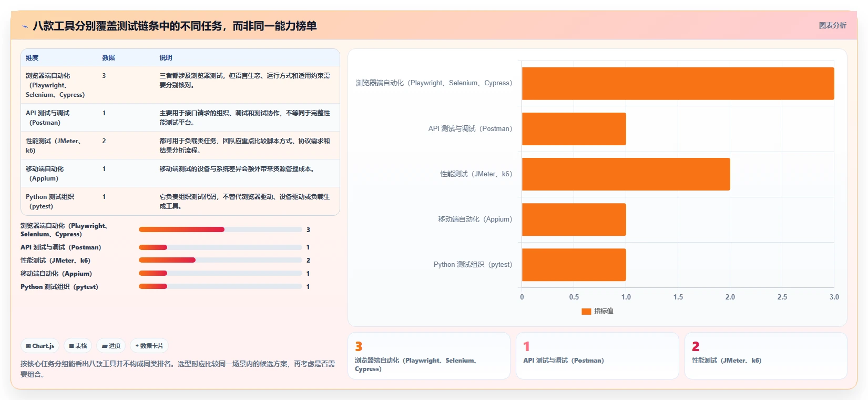Click the 移动端自动化 (Appium) progress bar

pos(220,273)
